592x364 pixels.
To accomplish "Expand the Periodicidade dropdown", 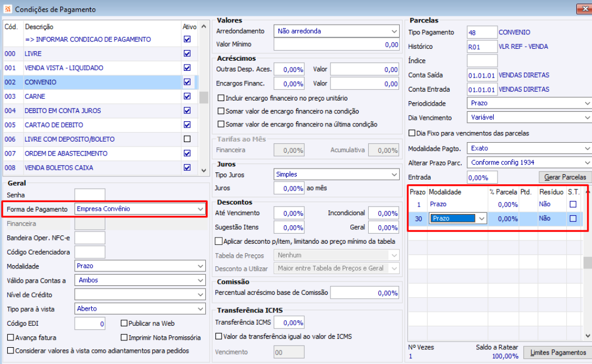I will coord(587,103).
